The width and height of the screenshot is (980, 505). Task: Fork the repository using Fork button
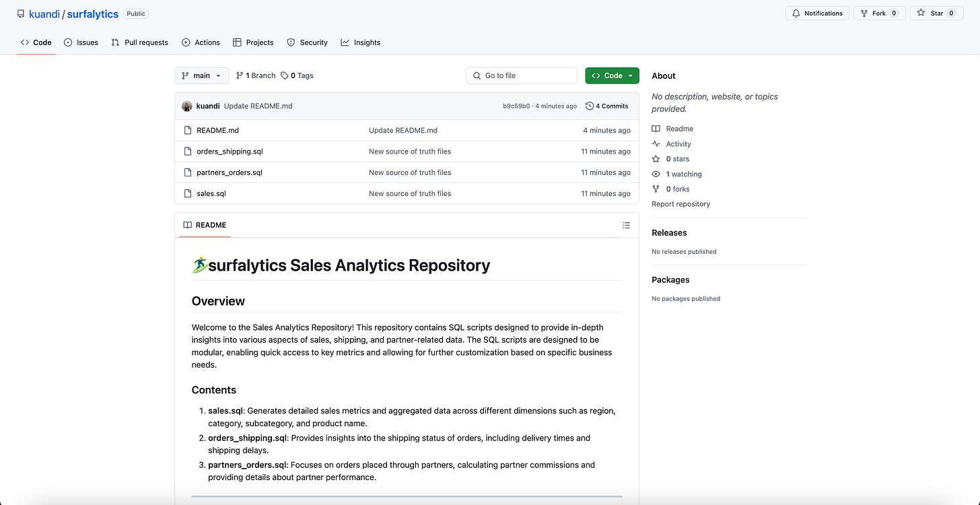click(879, 13)
